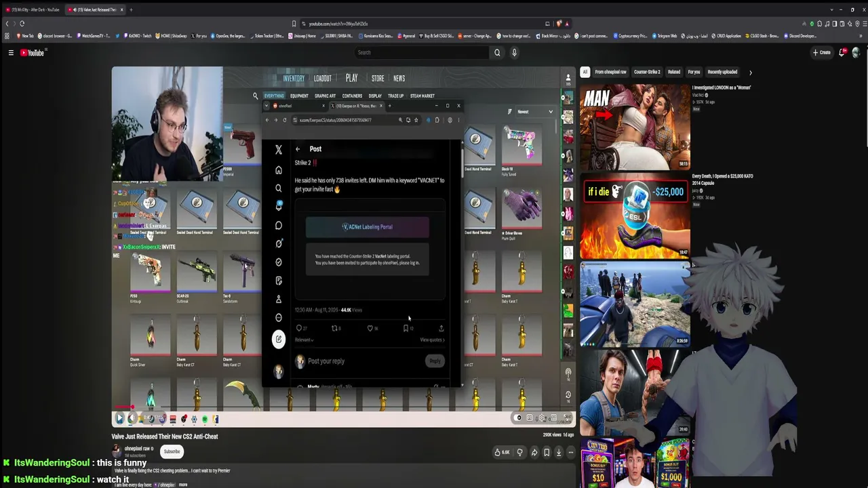The image size is (868, 488).
Task: Open the "if i die" $25,000 thumbnail
Action: point(635,214)
